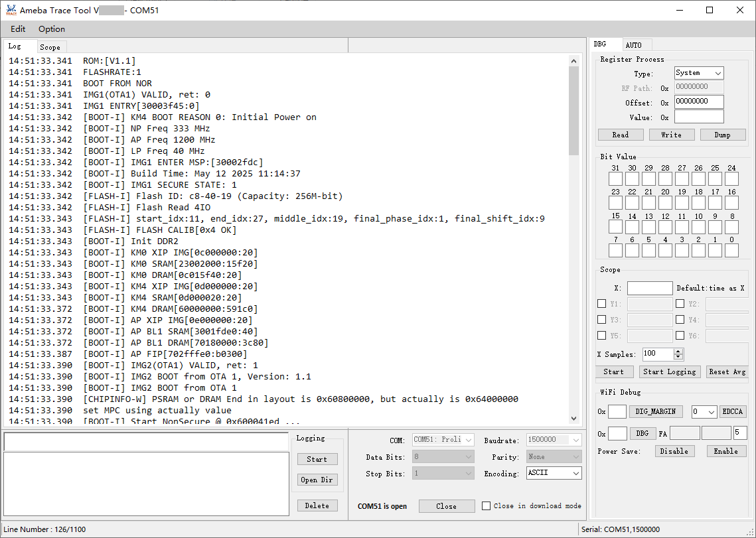Open the DIG_MARGIN value dropdown
This screenshot has height=538, width=756.
point(704,412)
